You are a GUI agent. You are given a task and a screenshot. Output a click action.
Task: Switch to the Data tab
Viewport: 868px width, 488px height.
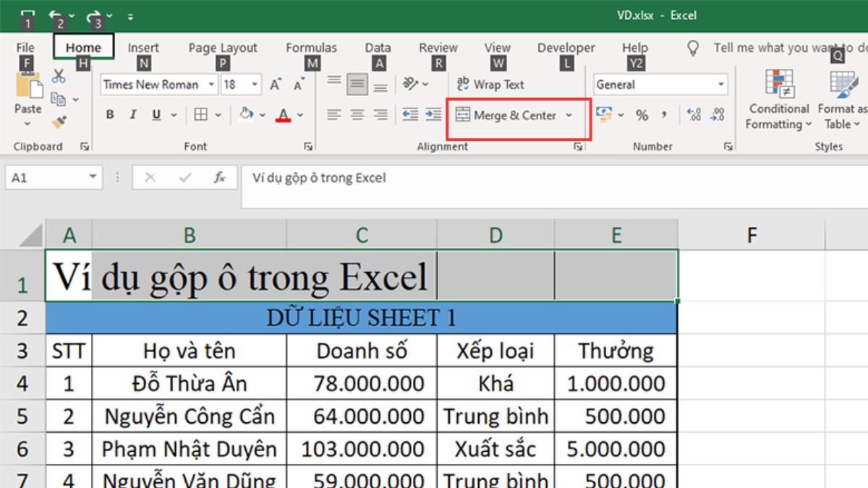pyautogui.click(x=378, y=48)
